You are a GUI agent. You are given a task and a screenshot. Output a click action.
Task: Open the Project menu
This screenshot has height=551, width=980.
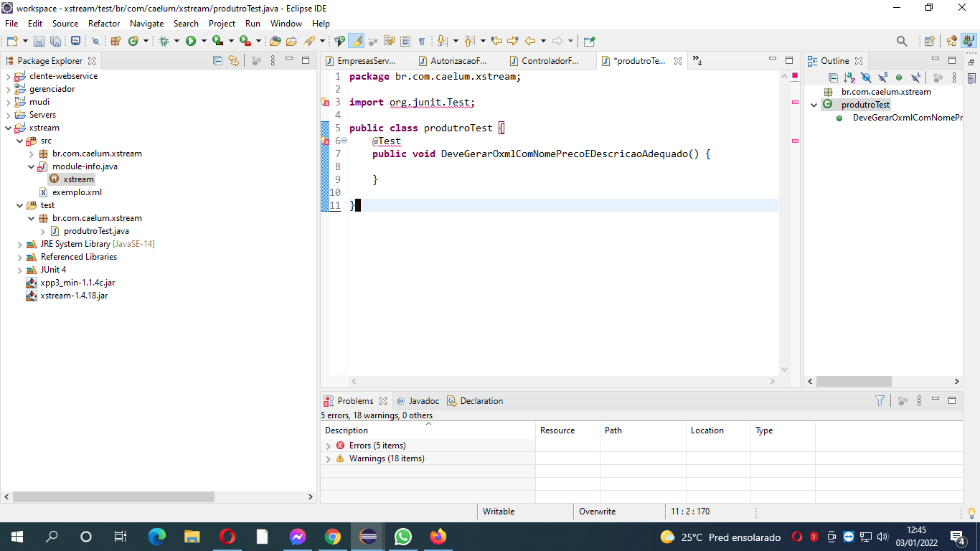(x=222, y=24)
